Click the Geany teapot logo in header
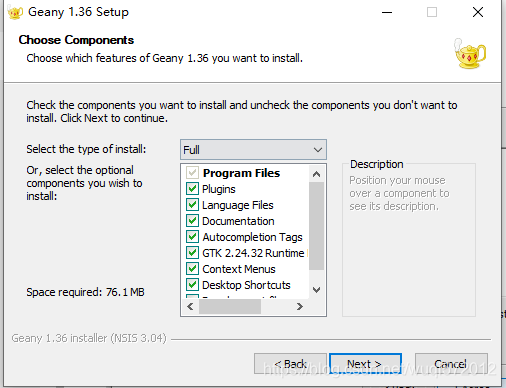Viewport: 506px width, 388px height. (470, 54)
